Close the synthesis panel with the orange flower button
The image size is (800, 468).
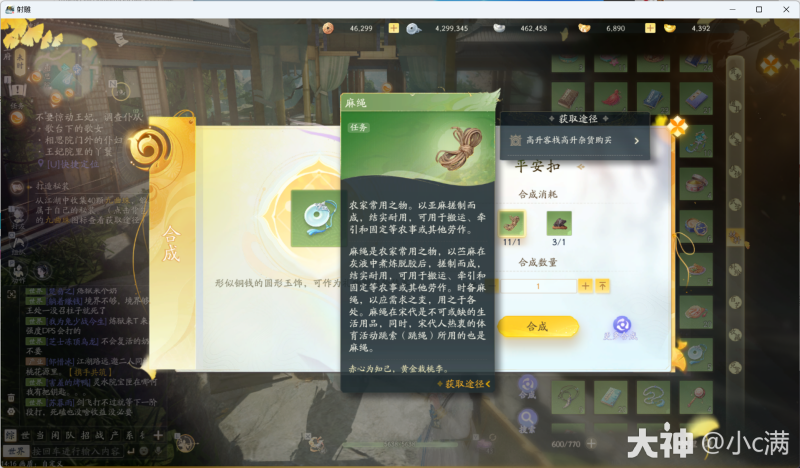coord(678,125)
